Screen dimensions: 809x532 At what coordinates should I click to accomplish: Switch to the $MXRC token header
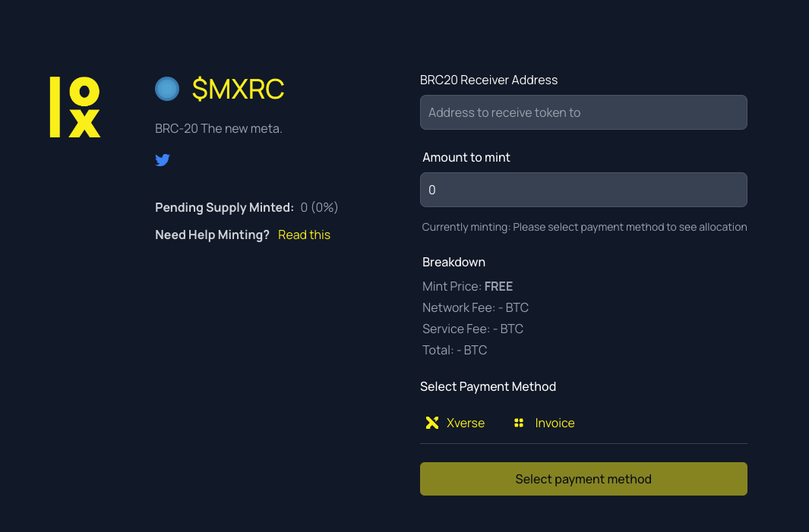tap(239, 89)
